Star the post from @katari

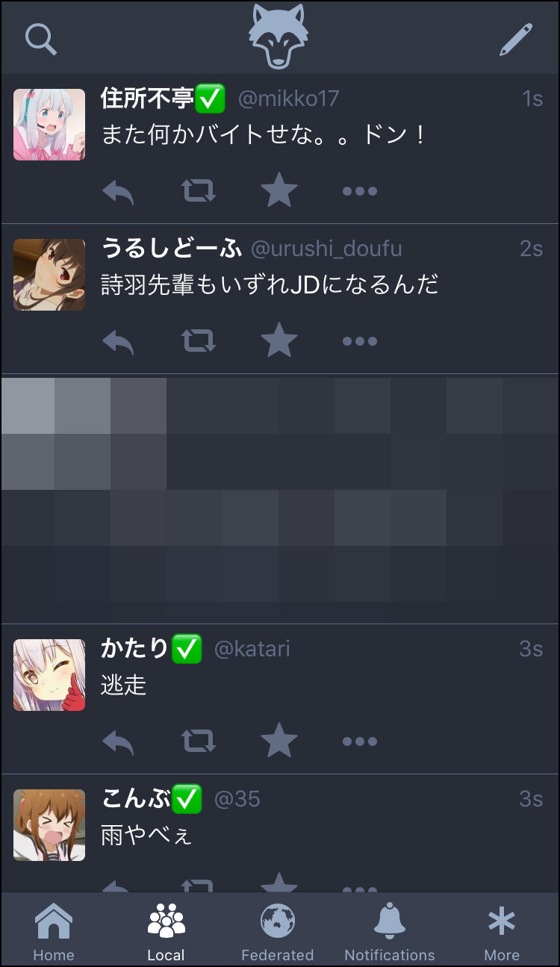click(279, 741)
